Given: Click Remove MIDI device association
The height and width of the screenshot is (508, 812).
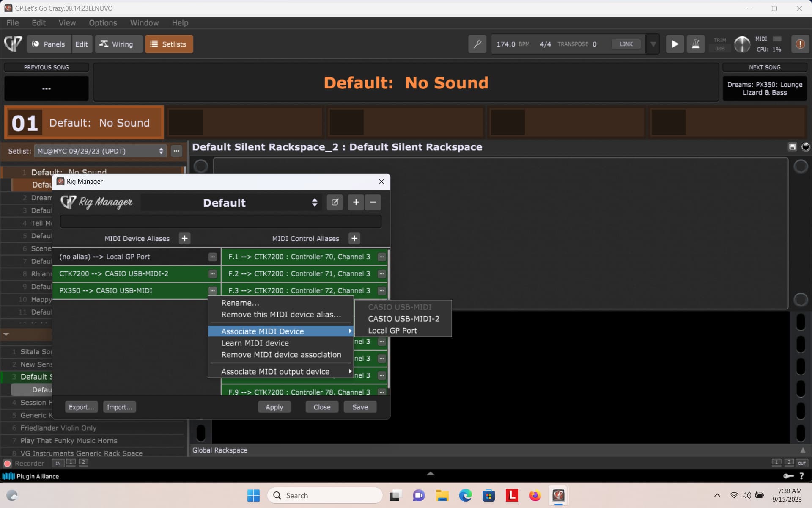Looking at the screenshot, I should coord(281,355).
